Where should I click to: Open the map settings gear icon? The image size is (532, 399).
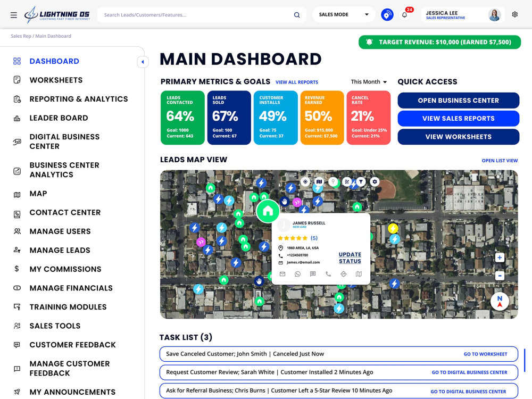point(375,182)
